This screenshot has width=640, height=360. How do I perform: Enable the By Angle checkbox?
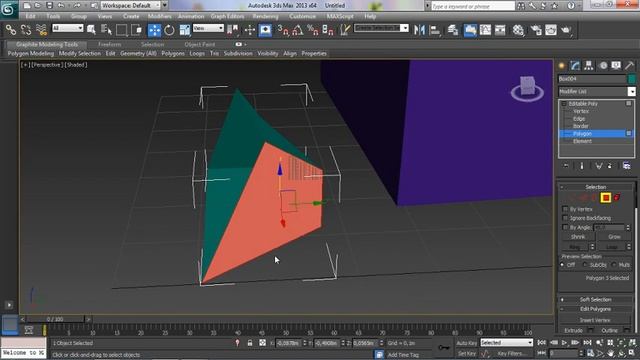tap(565, 227)
